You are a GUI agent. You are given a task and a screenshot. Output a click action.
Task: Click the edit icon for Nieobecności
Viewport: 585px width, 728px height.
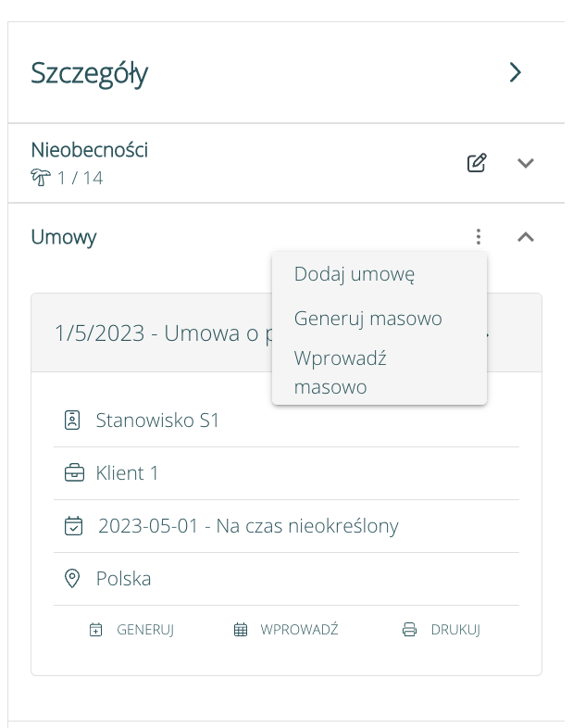tap(476, 163)
